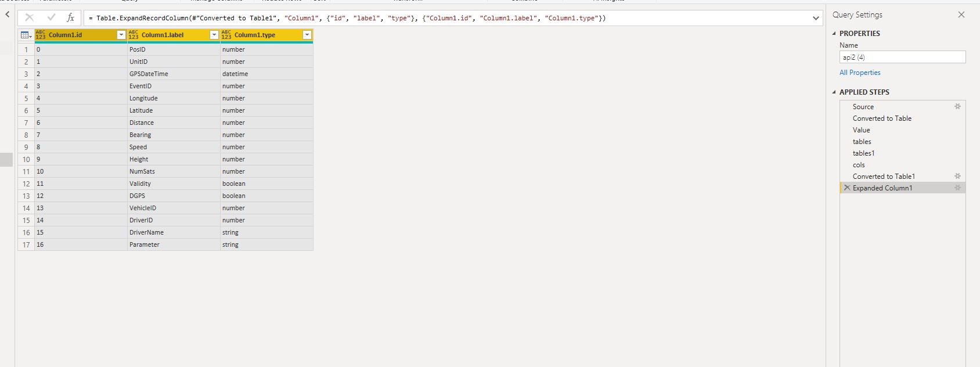980x367 pixels.
Task: Select the Source applied step
Action: coord(902,106)
